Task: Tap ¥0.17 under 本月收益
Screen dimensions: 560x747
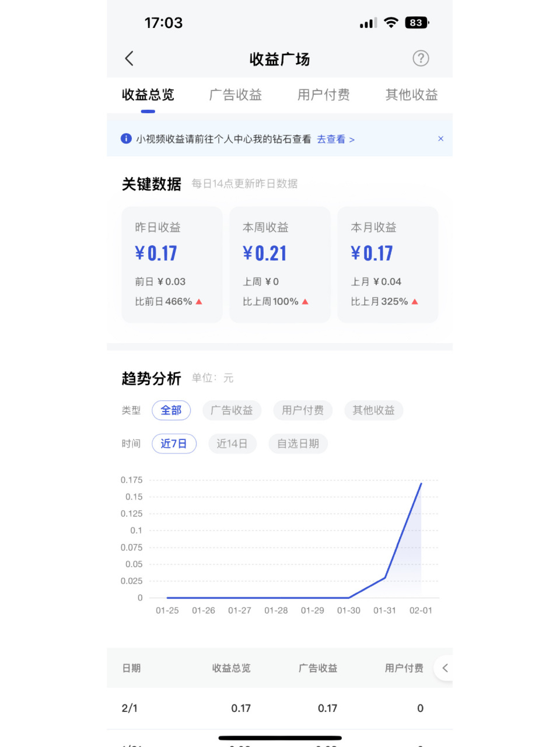Action: point(372,253)
